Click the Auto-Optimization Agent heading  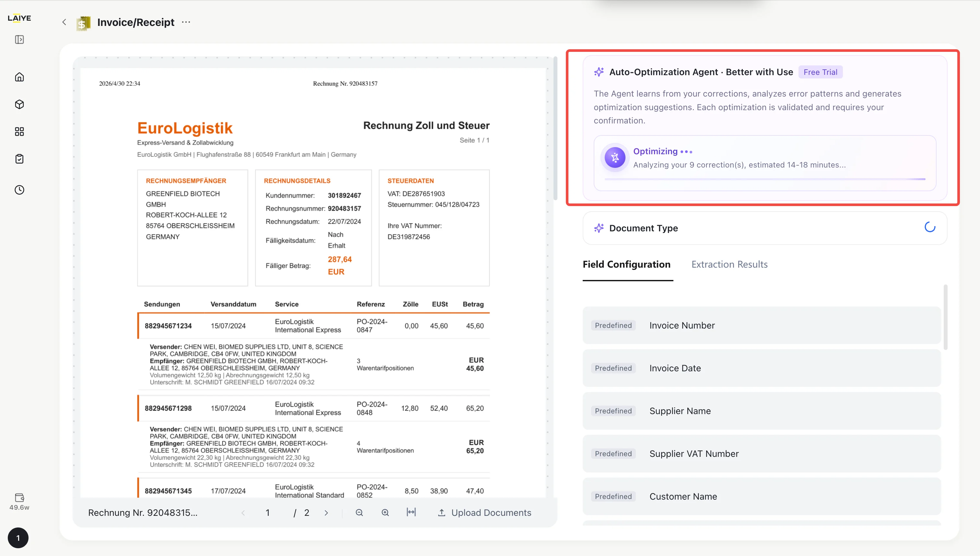point(701,72)
